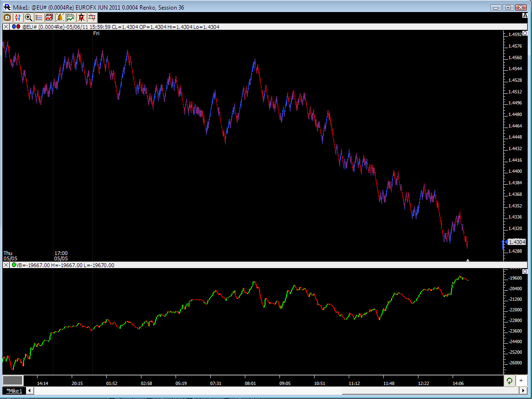Click the TITL chart title toolbar icon
Image resolution: width=532 pixels, height=399 pixels.
71,18
